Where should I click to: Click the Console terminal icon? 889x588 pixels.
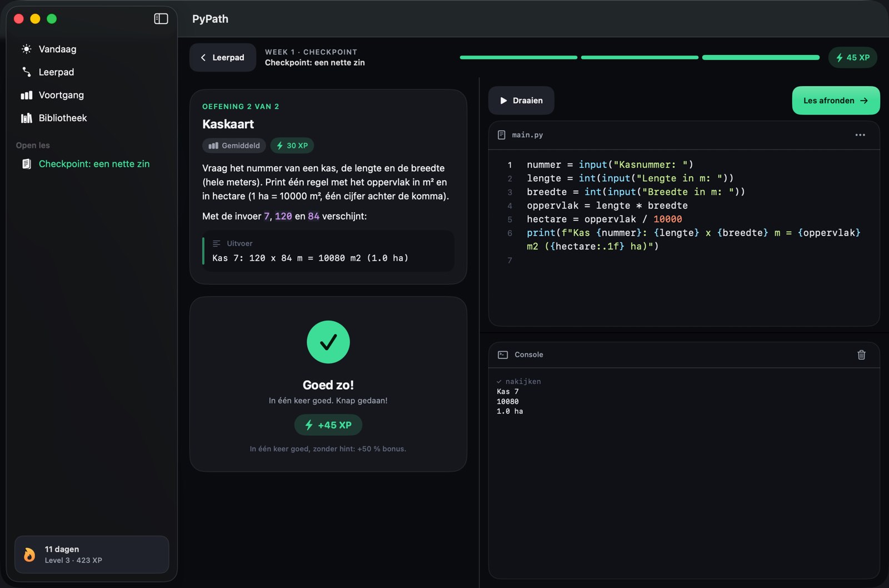[503, 355]
